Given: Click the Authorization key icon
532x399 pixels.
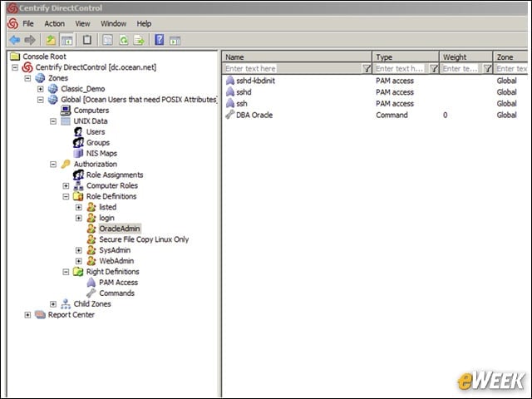Looking at the screenshot, I should pyautogui.click(x=66, y=164).
